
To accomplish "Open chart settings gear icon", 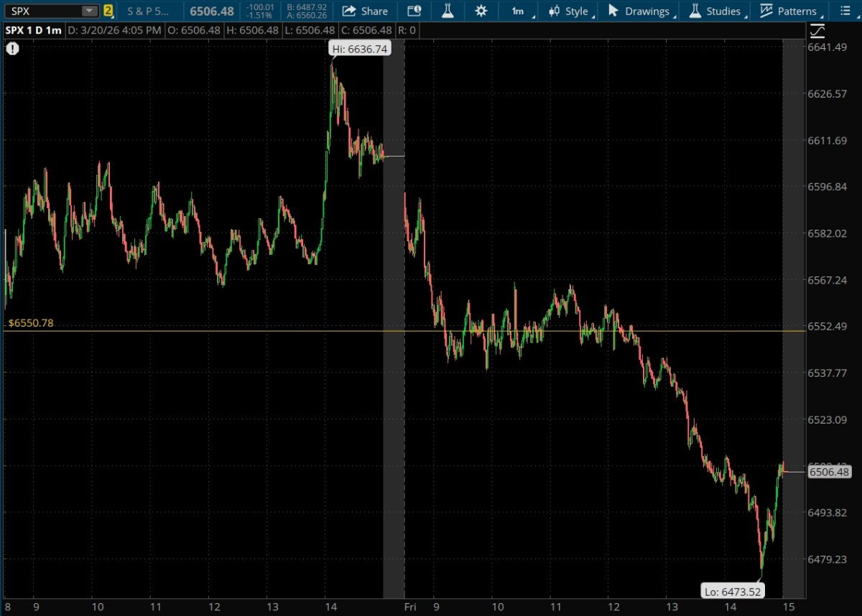I will tap(481, 11).
